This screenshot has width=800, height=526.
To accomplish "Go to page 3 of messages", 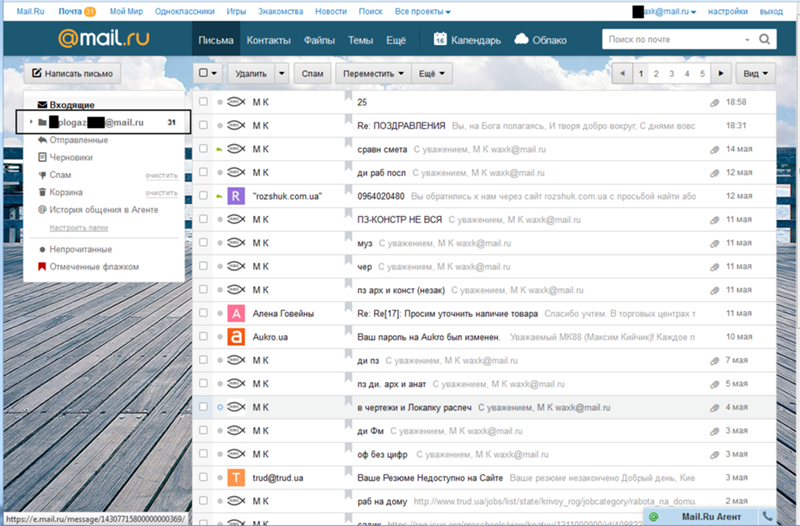I will [671, 73].
